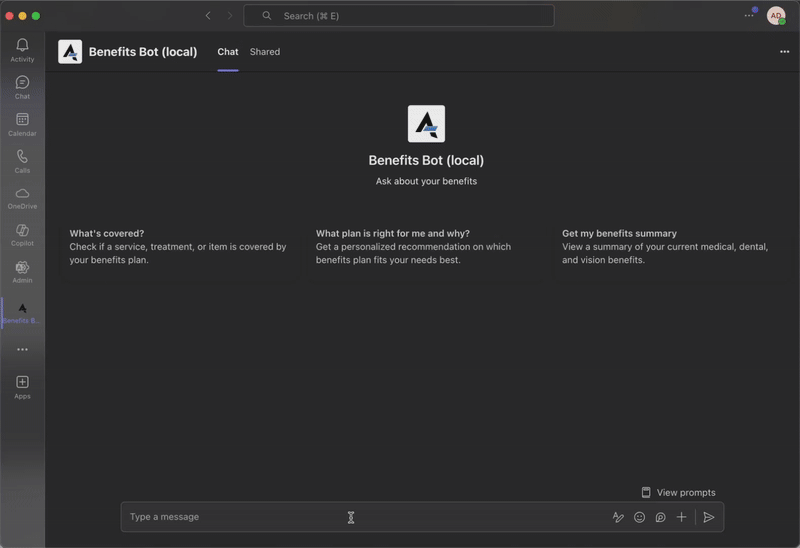Click "Ask about your benefits" text
The width and height of the screenshot is (800, 548).
point(426,181)
